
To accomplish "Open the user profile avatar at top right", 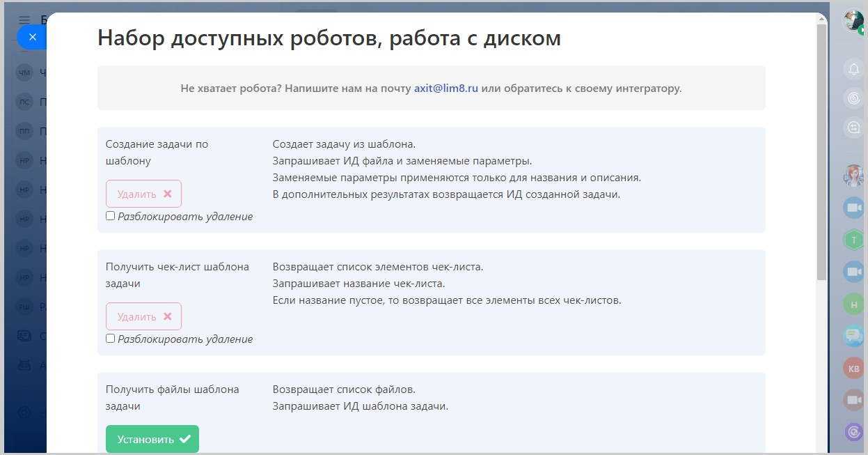I will pos(854,20).
